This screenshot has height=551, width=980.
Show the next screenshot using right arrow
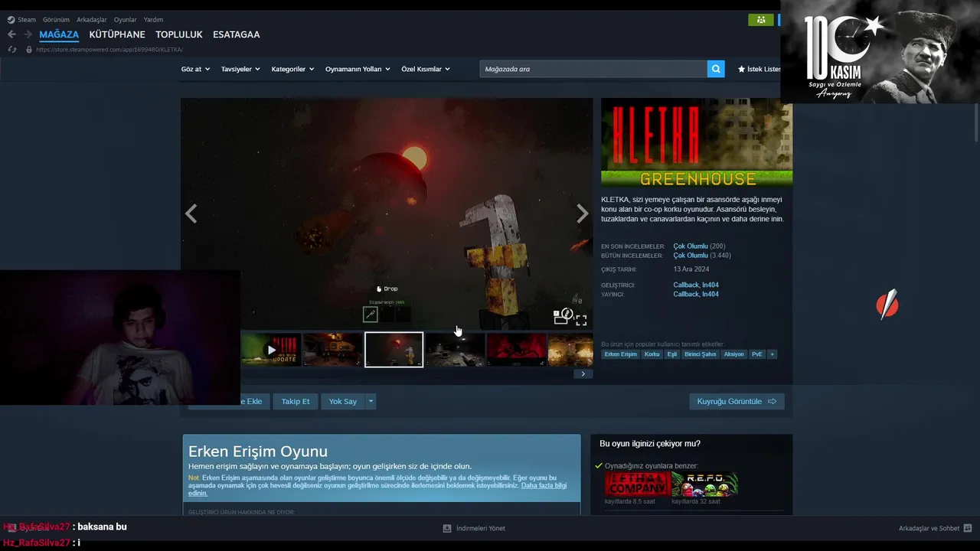pos(583,214)
